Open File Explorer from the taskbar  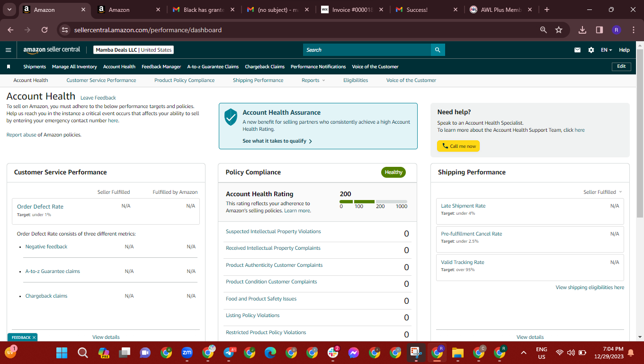[x=457, y=353]
